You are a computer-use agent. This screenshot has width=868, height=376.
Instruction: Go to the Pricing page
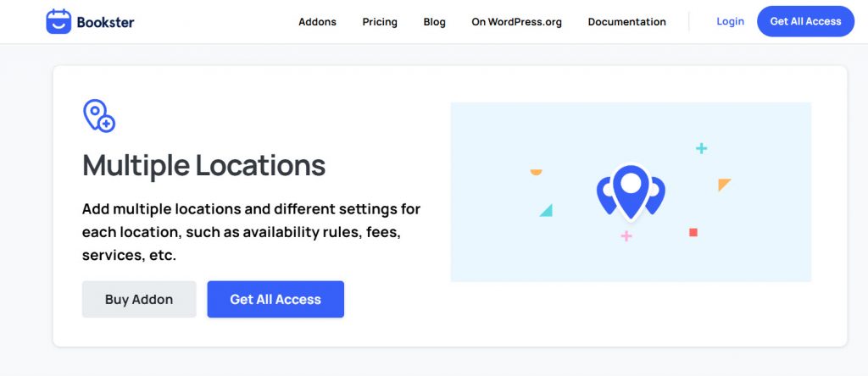(380, 22)
